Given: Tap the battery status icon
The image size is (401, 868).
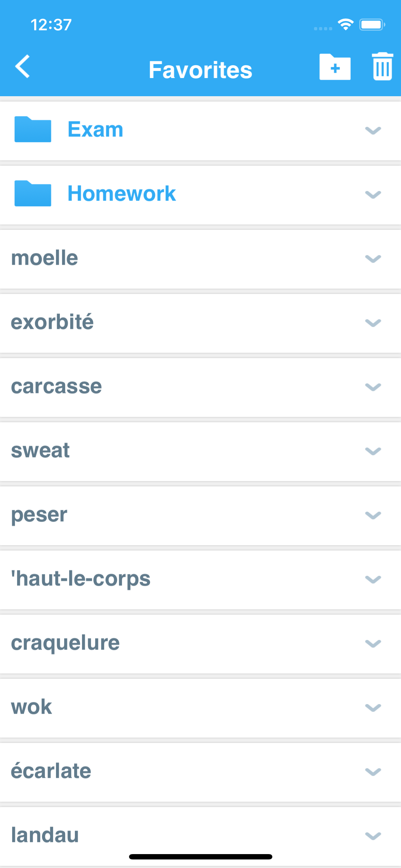Looking at the screenshot, I should point(372,25).
